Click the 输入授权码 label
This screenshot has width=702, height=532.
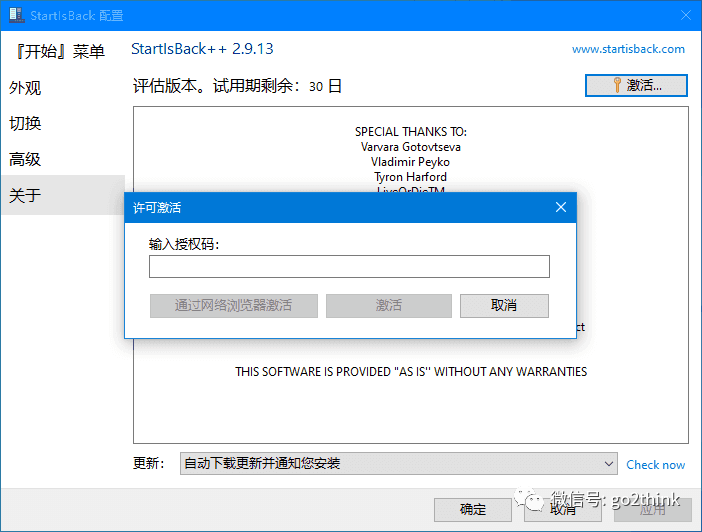click(x=184, y=245)
